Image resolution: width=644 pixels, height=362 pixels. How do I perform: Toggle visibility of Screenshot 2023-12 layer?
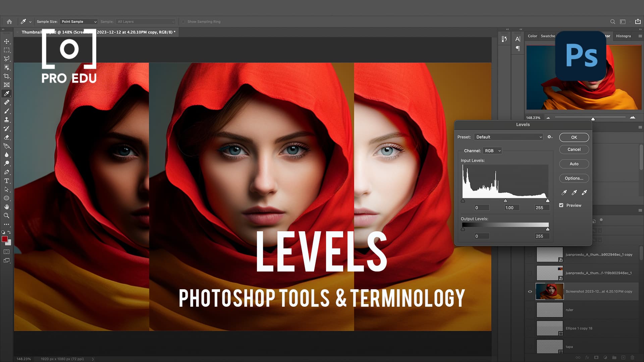530,291
